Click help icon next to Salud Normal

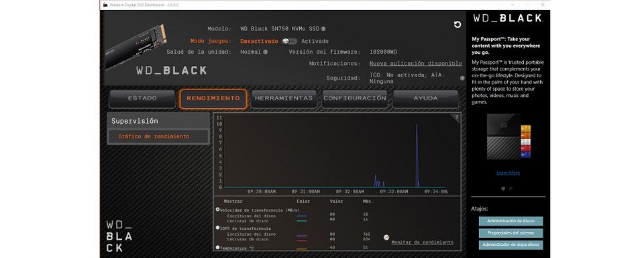[x=266, y=52]
